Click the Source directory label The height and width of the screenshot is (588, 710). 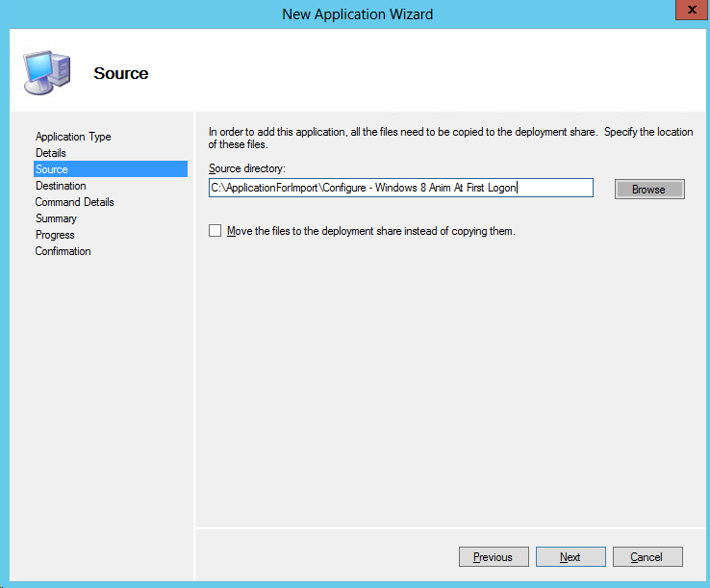point(247,168)
